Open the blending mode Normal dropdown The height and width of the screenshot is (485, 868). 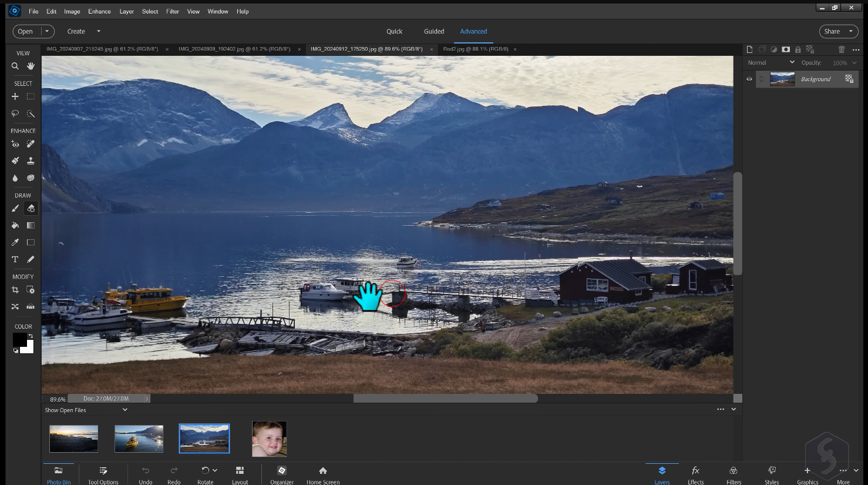771,62
